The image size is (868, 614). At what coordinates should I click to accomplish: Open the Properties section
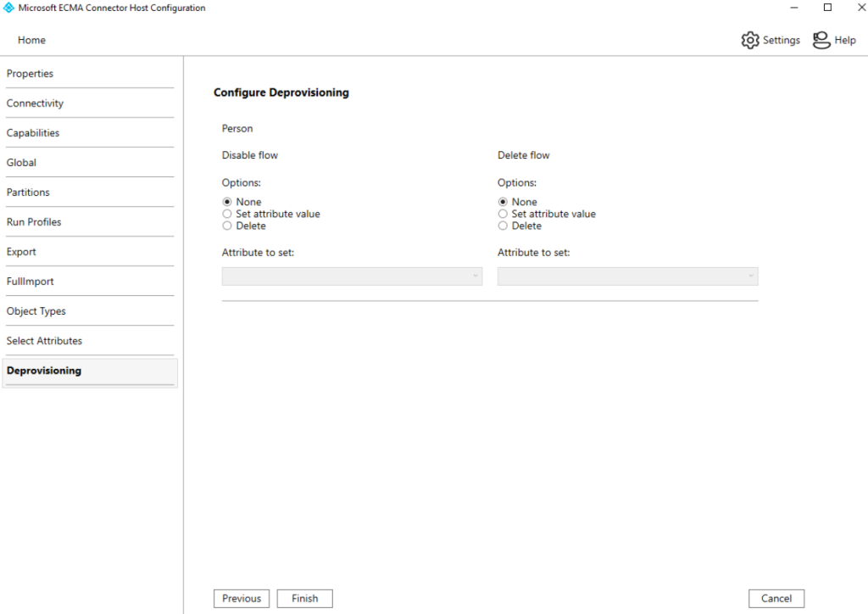(30, 74)
